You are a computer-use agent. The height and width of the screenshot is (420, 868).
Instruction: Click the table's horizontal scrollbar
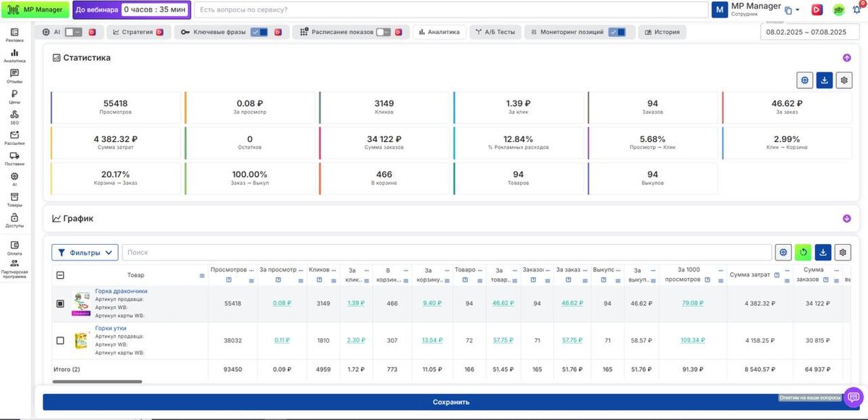(97, 382)
